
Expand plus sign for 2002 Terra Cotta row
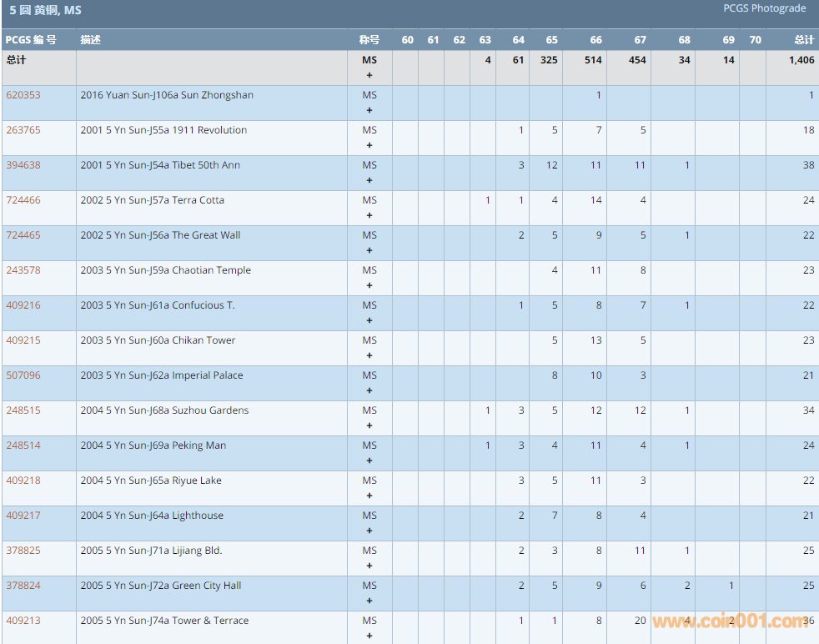click(369, 215)
